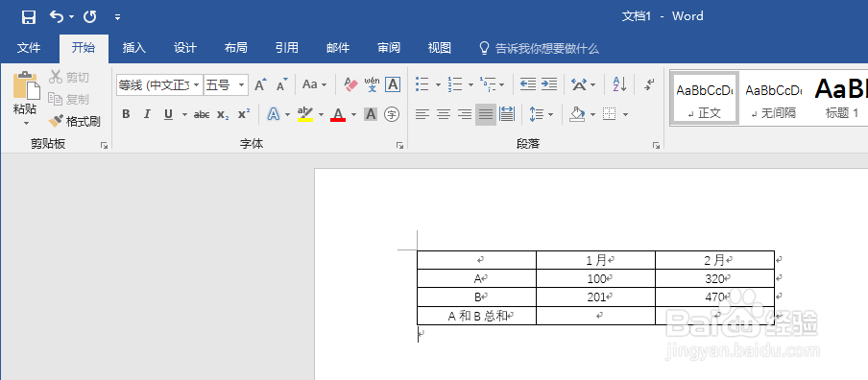The width and height of the screenshot is (868, 380).
Task: Click enclosed character 字 icon
Action: coord(392,114)
